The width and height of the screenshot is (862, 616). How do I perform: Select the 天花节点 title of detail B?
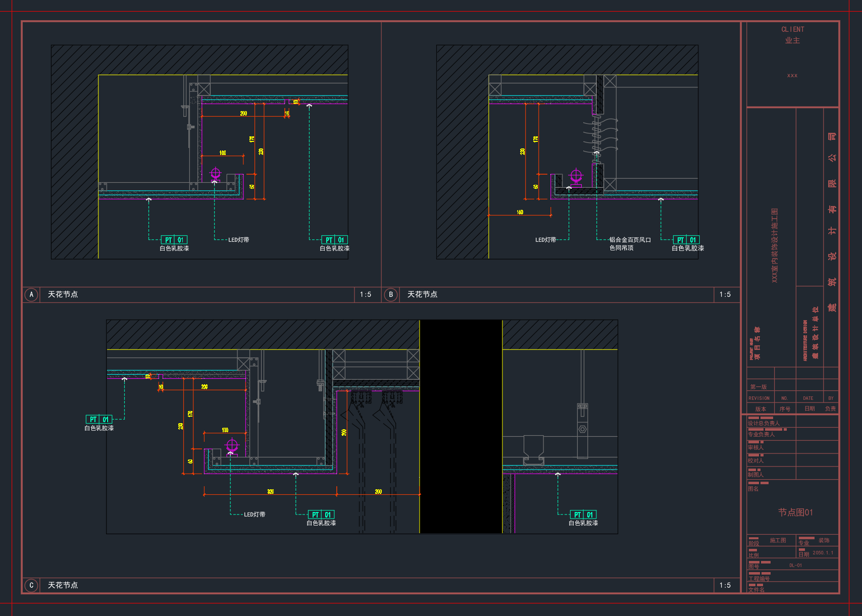coord(422,294)
